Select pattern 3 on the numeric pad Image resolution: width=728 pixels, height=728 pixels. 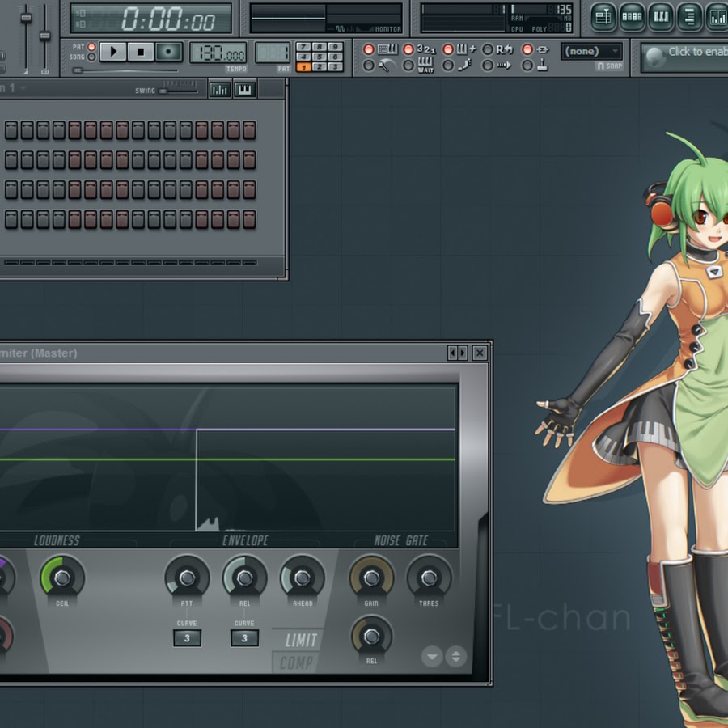pyautogui.click(x=335, y=67)
